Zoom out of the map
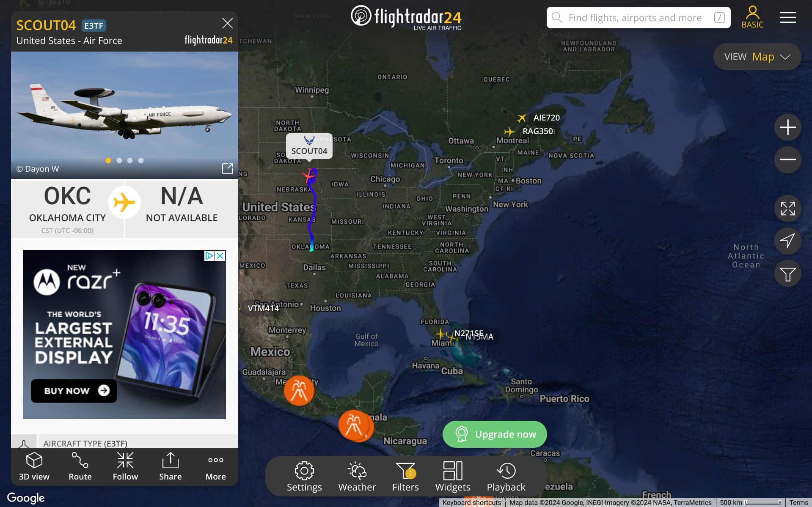 pyautogui.click(x=787, y=159)
